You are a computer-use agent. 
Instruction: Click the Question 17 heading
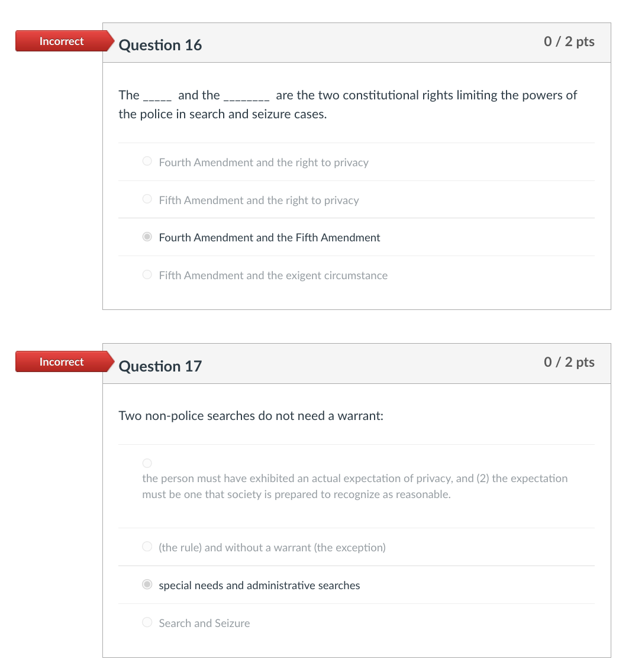coord(160,366)
